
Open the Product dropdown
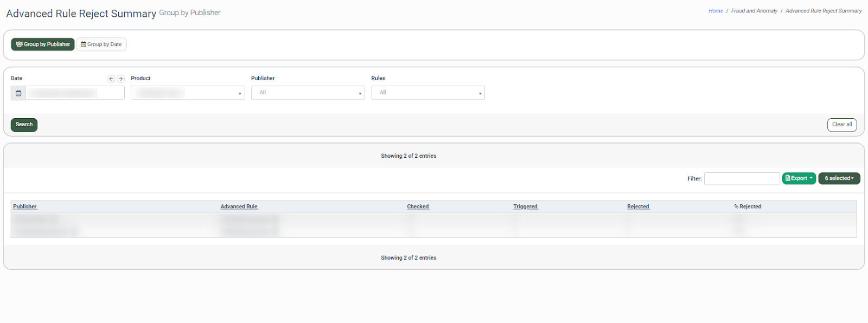(x=188, y=93)
